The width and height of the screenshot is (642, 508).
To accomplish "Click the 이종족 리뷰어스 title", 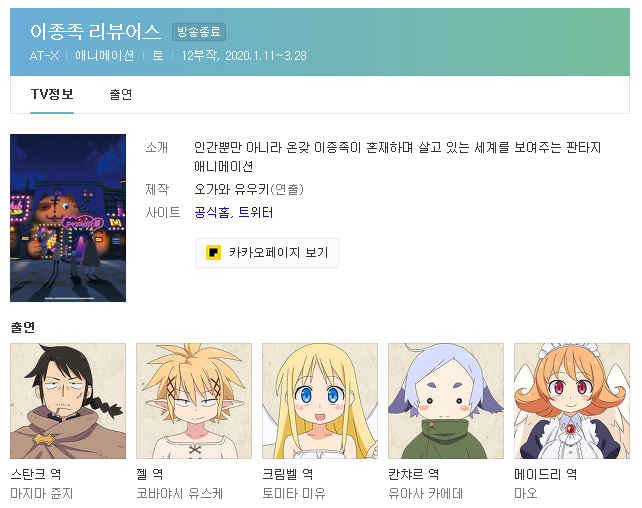I will click(x=95, y=32).
